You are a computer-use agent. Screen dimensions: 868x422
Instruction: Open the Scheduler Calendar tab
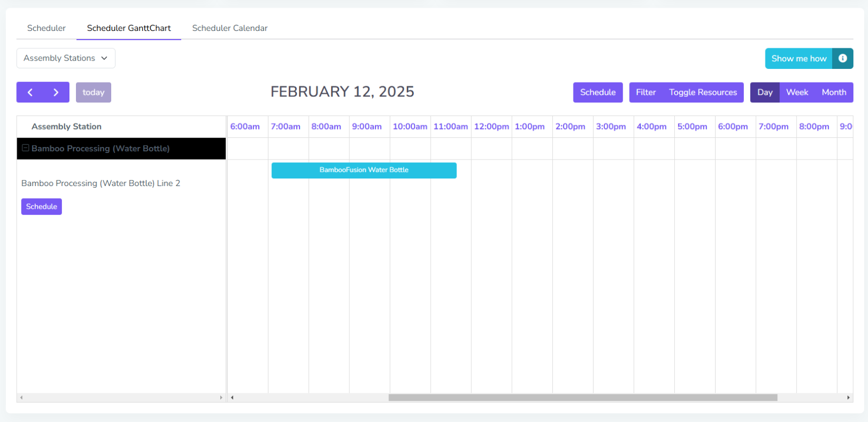[x=229, y=28]
